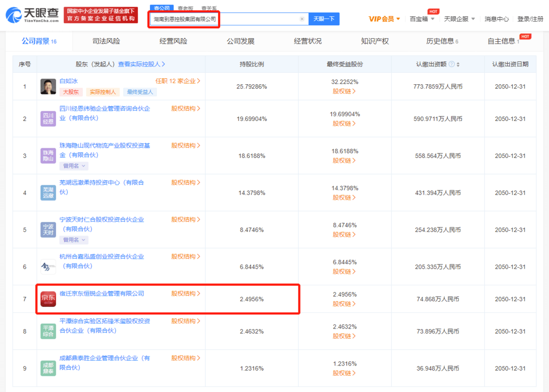Expand 股权结构 for 宁波天时仁合
The image size is (549, 392).
(x=186, y=219)
